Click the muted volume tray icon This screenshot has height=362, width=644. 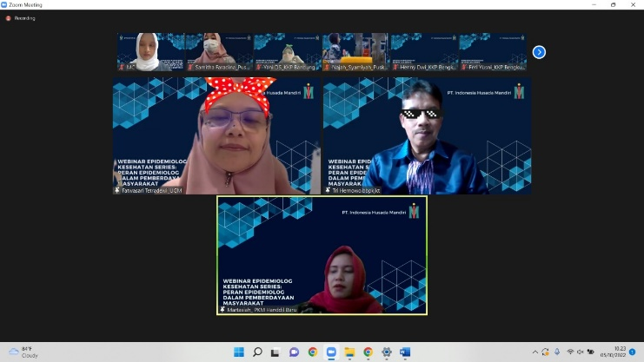581,352
